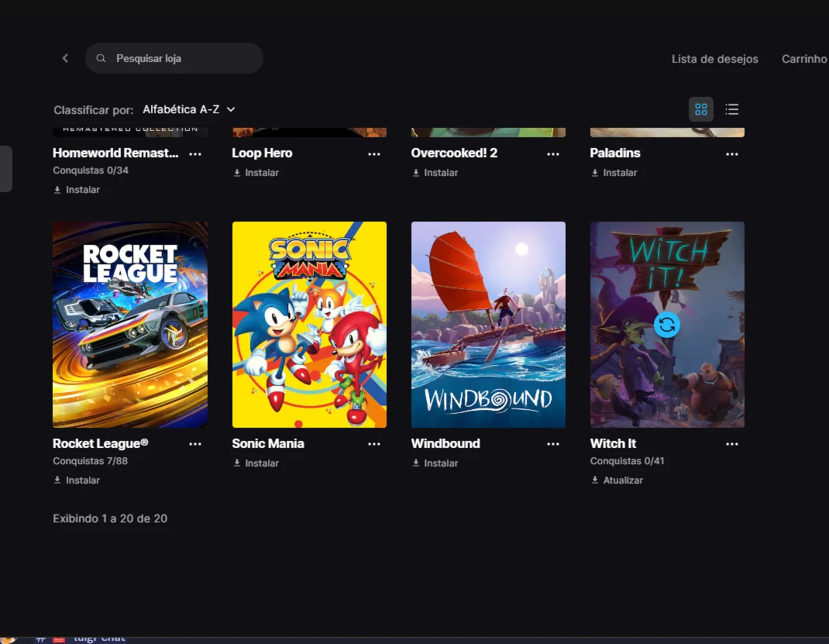Screen dimensions: 829x644
Task: Select the Rocket League® game title
Action: pyautogui.click(x=101, y=443)
